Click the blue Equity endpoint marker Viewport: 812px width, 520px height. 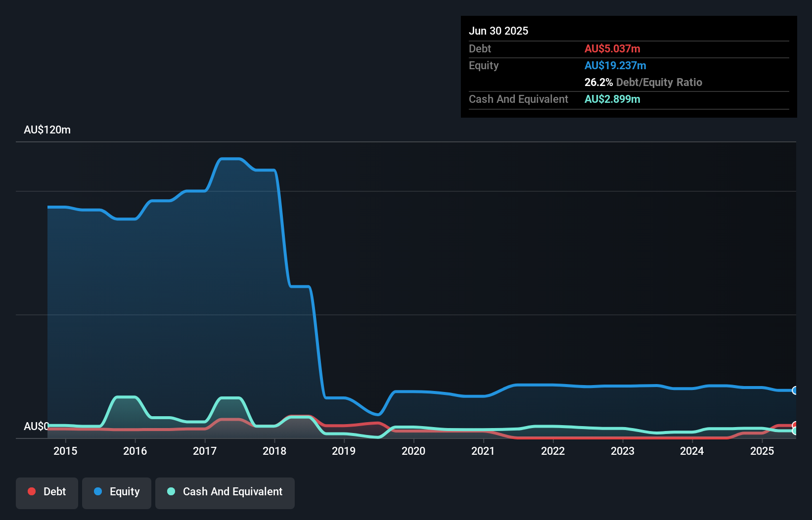(795, 390)
